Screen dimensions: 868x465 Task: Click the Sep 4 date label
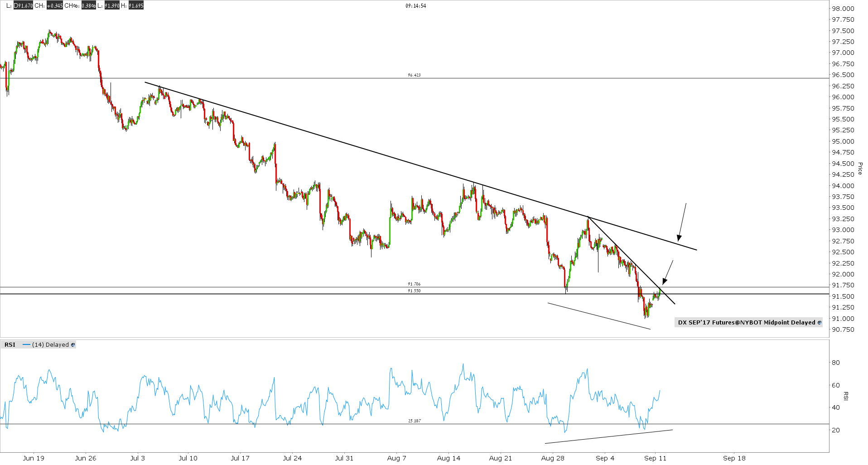pyautogui.click(x=605, y=458)
